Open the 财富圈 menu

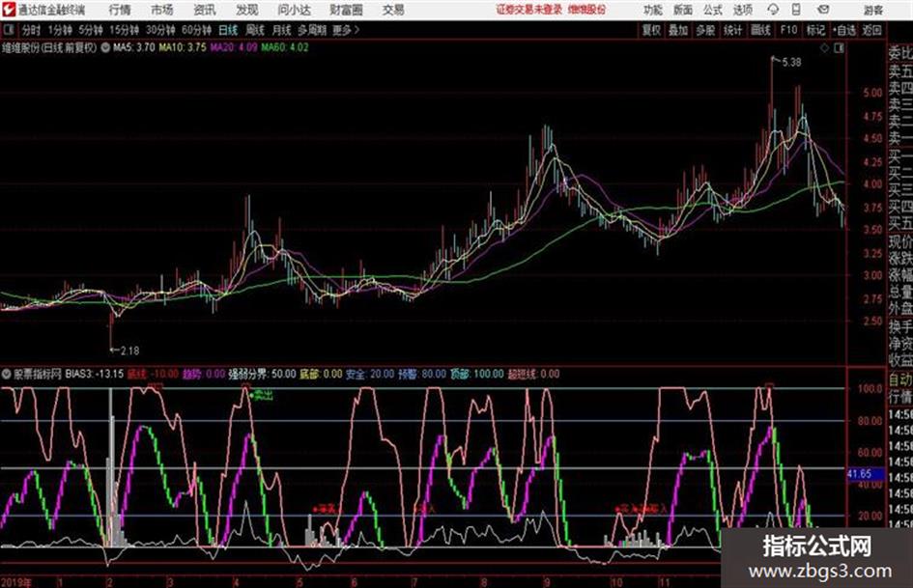346,10
